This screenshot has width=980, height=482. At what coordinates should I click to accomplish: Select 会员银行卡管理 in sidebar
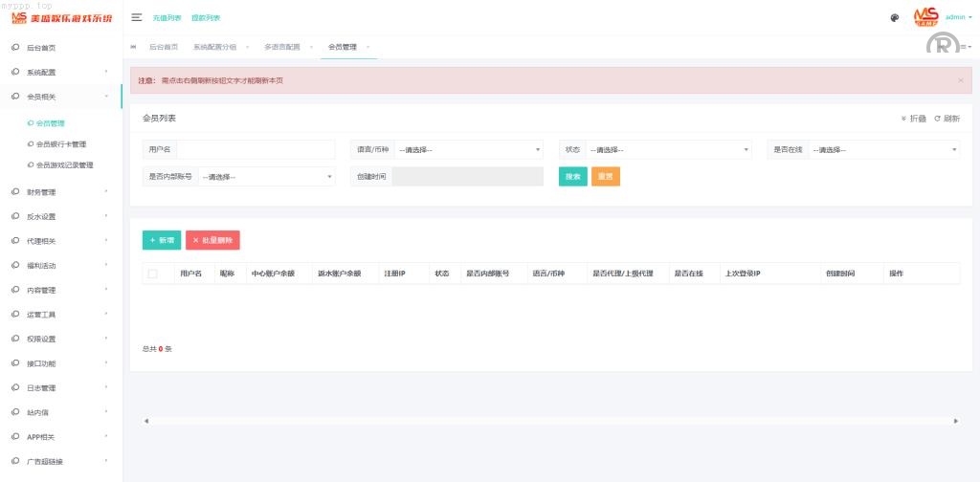(60, 144)
